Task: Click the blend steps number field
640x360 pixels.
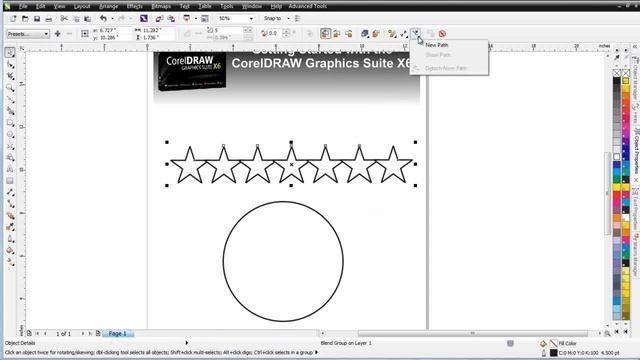Action: pos(229,30)
